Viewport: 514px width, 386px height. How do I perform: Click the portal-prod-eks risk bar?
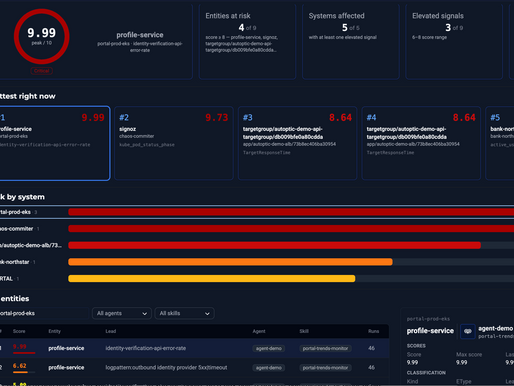291,212
